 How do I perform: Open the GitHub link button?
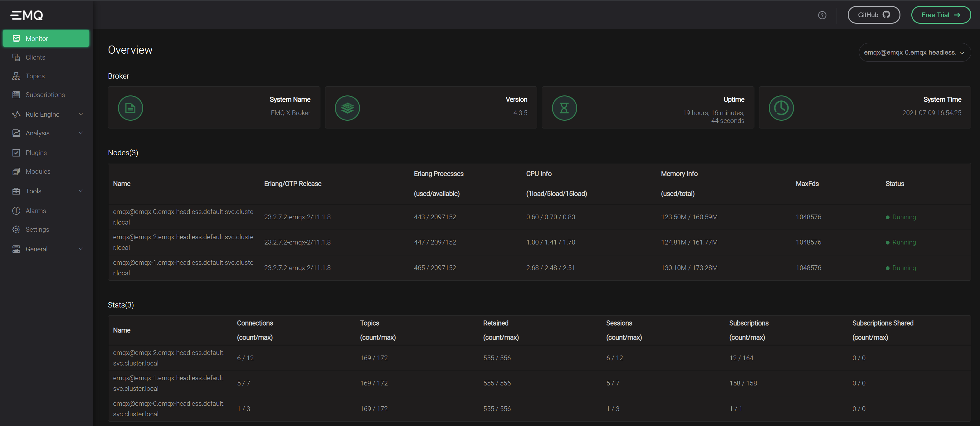pos(874,15)
